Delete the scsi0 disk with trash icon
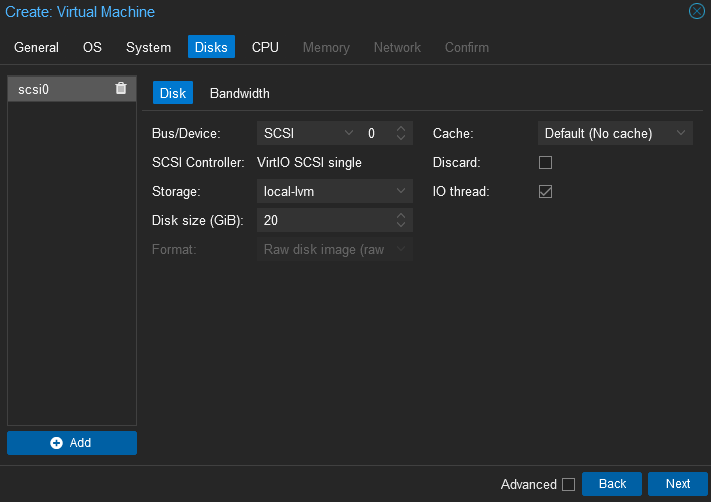Image resolution: width=711 pixels, height=502 pixels. point(121,89)
